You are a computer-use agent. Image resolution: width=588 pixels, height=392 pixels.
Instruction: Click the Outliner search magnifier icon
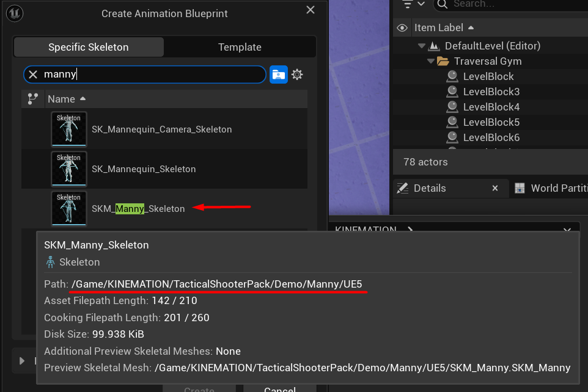click(x=443, y=4)
